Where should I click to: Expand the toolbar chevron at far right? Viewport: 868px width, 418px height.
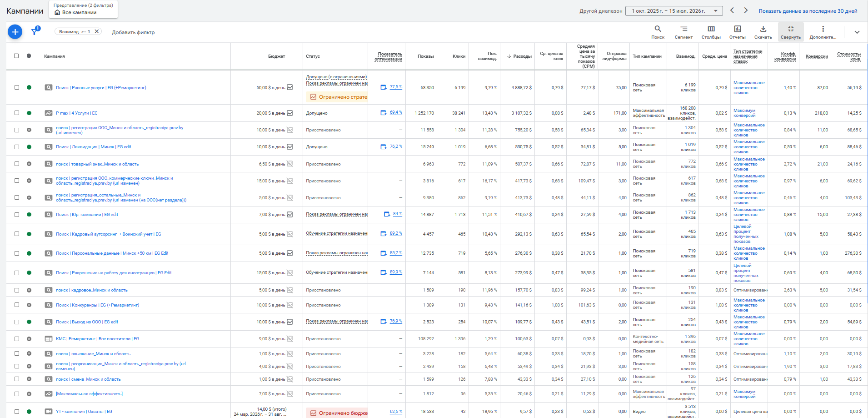point(857,32)
